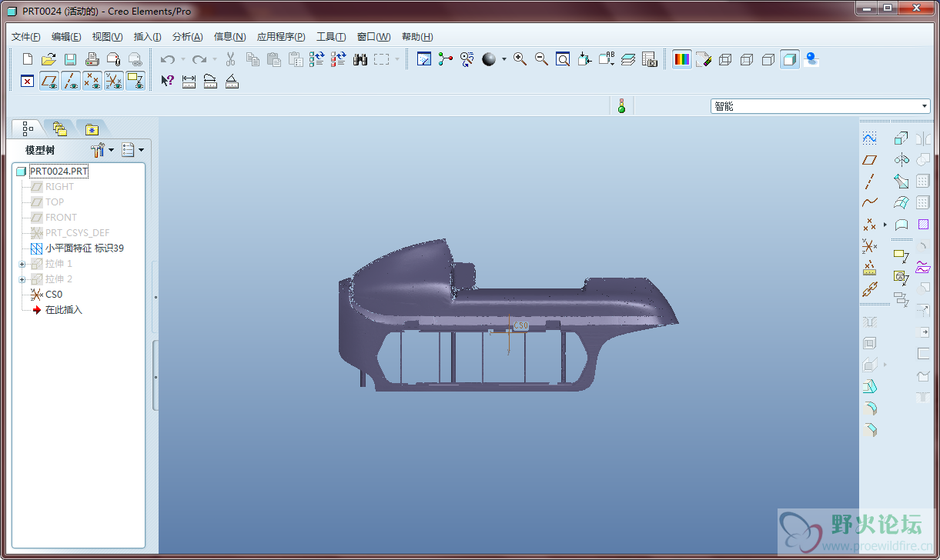Open the model tree show dropdown
The height and width of the screenshot is (560, 940).
point(132,150)
